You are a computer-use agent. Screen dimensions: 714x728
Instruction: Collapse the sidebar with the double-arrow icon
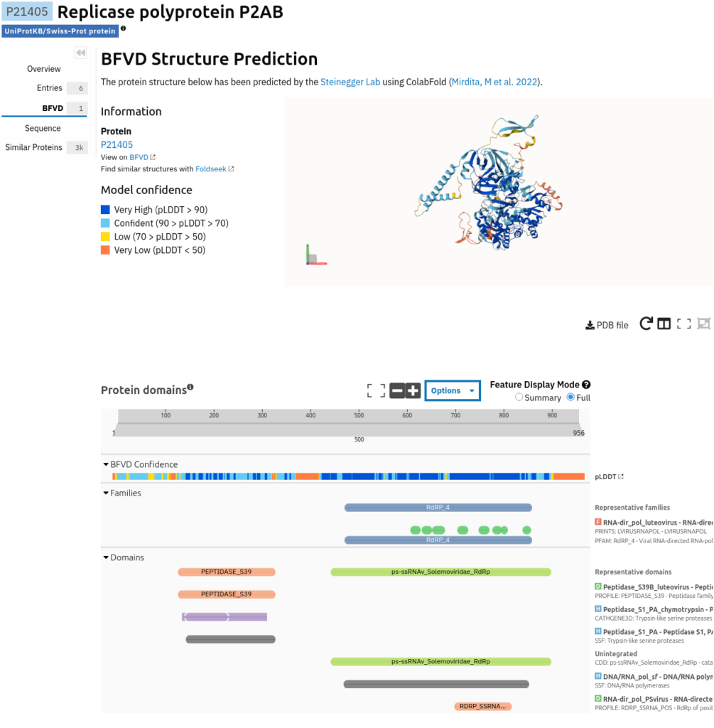(x=81, y=53)
